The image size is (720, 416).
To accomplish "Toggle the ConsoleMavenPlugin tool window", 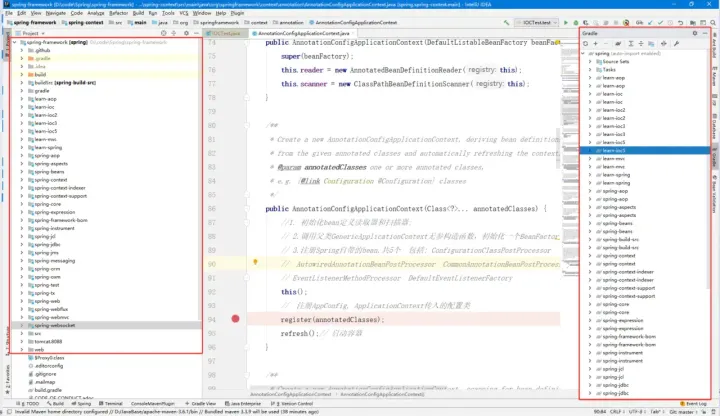I will point(152,404).
